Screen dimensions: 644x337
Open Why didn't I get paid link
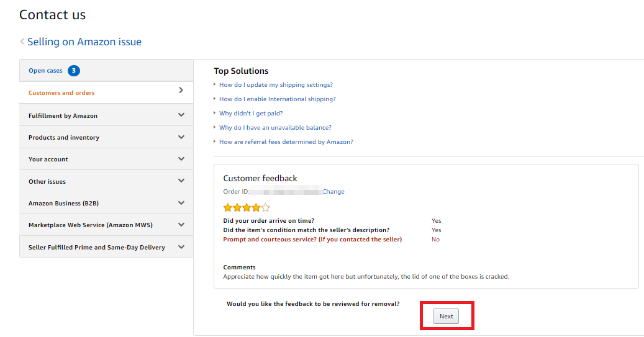coord(250,114)
